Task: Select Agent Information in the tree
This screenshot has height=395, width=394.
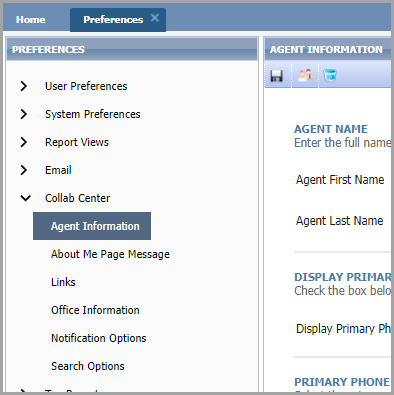Action: (x=92, y=226)
